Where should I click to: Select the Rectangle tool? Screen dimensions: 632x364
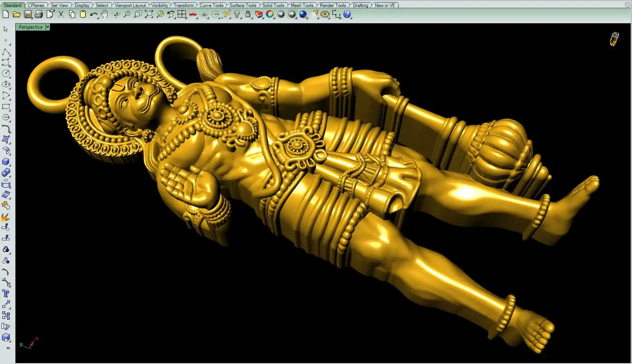tap(6, 106)
